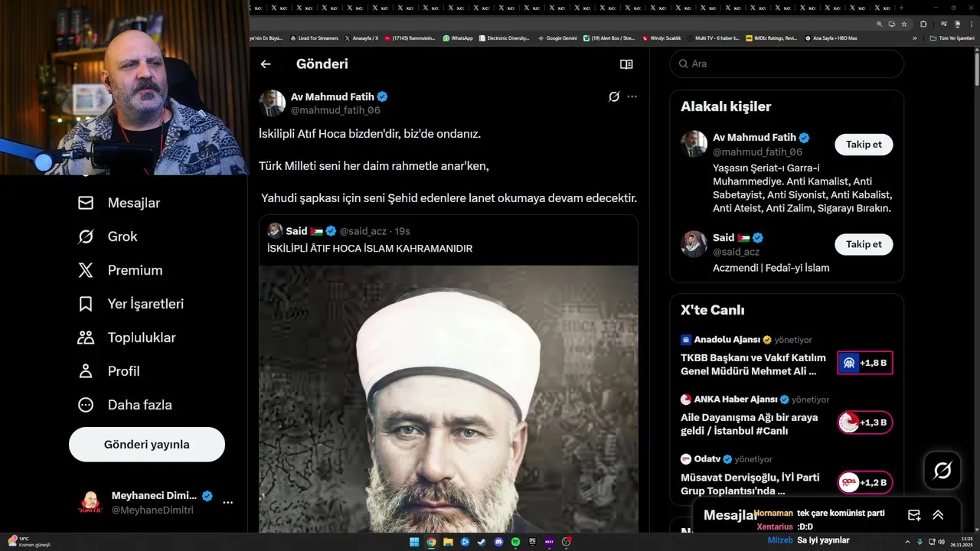Viewport: 980px width, 551px height.
Task: Go back using the Gönderi back arrow
Action: pyautogui.click(x=266, y=64)
